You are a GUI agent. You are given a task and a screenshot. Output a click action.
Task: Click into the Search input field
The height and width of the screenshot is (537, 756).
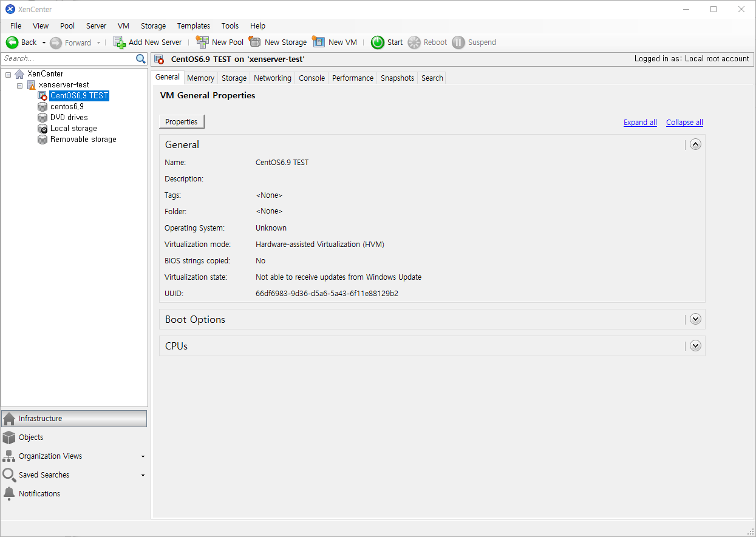click(x=68, y=59)
